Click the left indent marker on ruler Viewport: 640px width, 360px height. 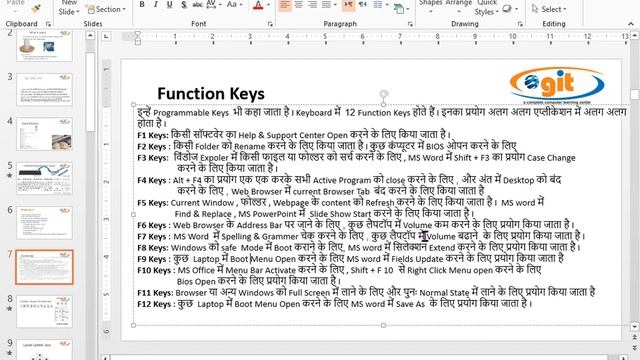point(138,41)
